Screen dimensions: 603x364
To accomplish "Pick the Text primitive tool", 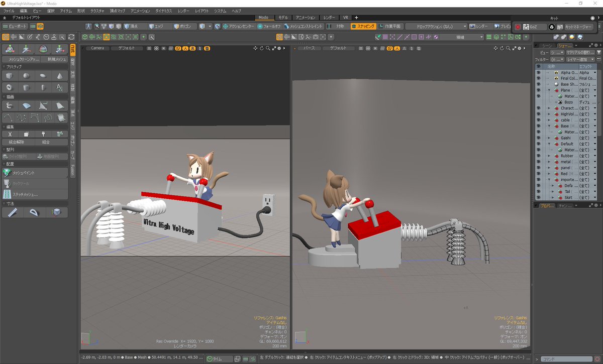I will pos(60,87).
